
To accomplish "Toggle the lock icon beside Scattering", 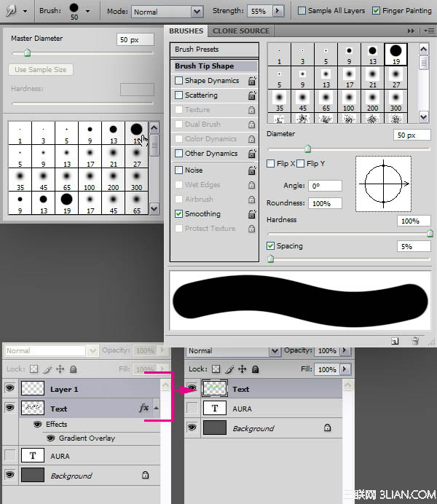I will (x=252, y=95).
